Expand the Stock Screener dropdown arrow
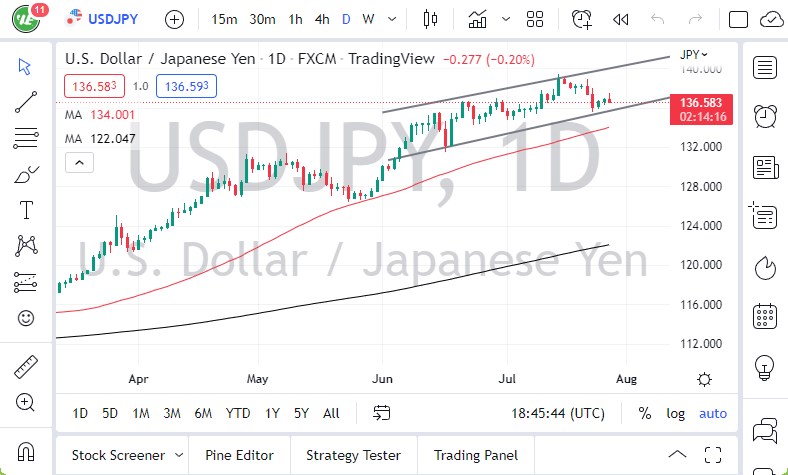Screen dimensions: 788x475 (176, 455)
